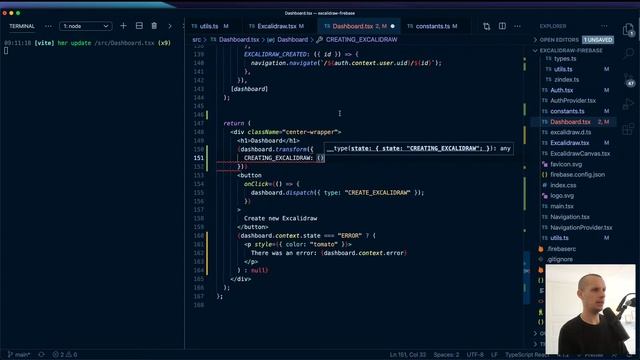Open terminal panel more actions ellipsis
Viewport: 640px width, 360px height.
tap(49, 26)
